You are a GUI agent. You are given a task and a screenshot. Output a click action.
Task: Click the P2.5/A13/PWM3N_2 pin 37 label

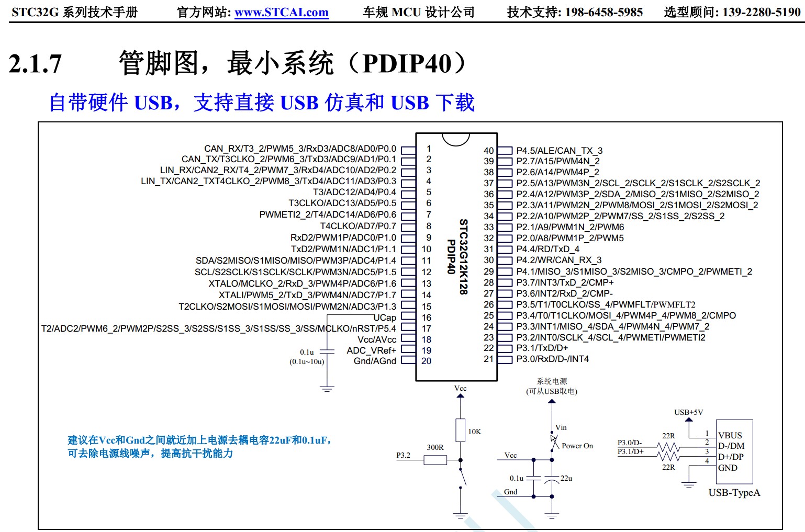point(638,183)
